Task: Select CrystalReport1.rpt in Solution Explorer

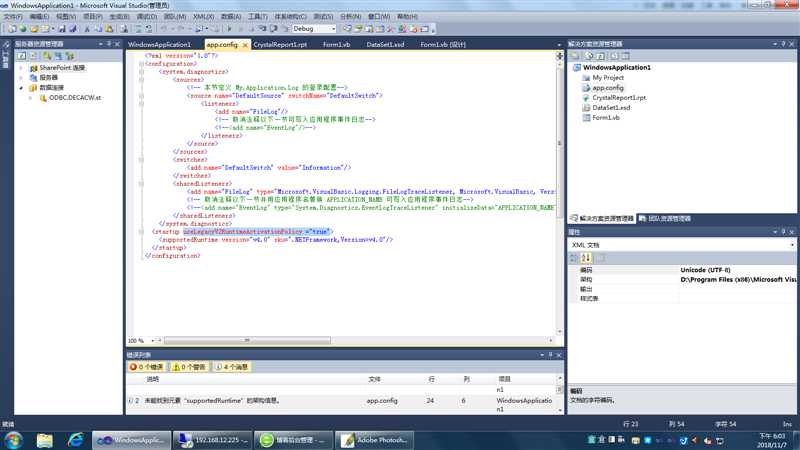Action: pyautogui.click(x=619, y=97)
